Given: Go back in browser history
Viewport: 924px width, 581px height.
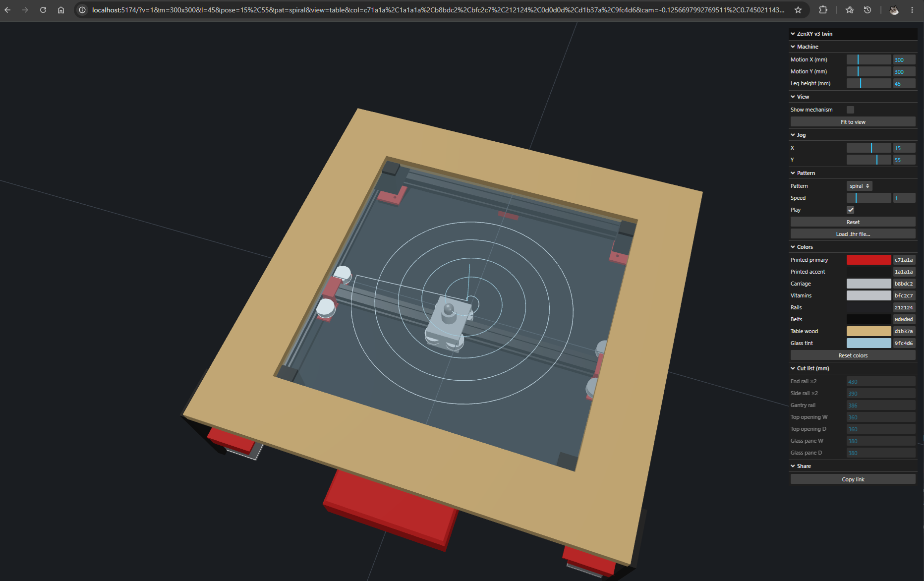Looking at the screenshot, I should click(8, 10).
